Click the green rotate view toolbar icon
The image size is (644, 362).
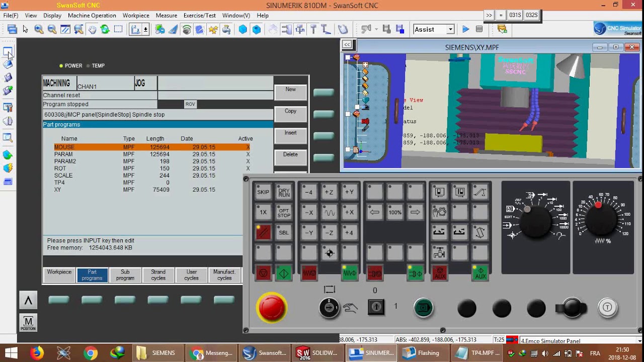(105, 29)
